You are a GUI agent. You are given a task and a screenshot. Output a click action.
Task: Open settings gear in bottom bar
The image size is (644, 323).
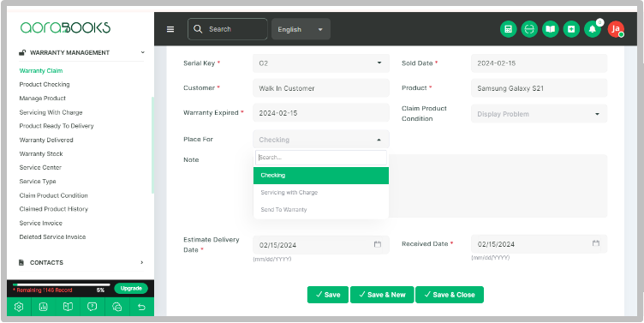[x=19, y=307]
